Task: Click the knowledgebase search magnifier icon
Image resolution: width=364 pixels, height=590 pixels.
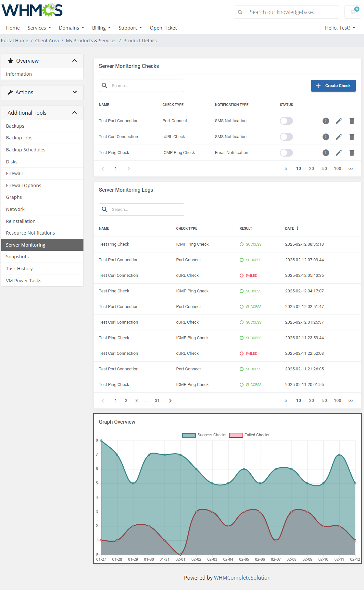Action: (x=240, y=12)
